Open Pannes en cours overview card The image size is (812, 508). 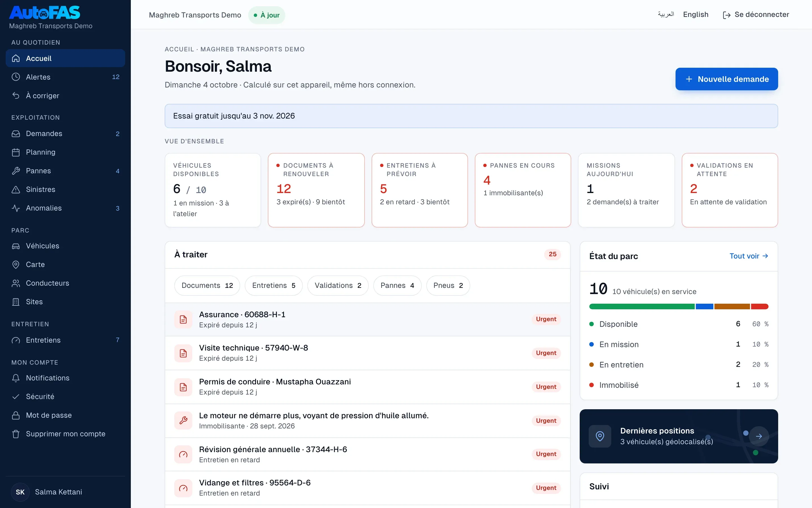click(x=523, y=190)
